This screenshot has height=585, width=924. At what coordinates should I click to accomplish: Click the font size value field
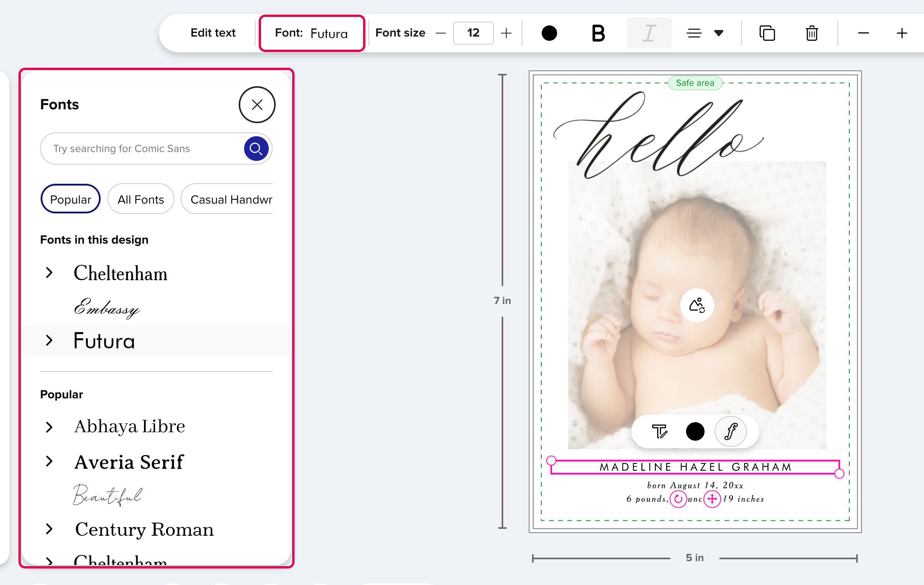(x=473, y=33)
